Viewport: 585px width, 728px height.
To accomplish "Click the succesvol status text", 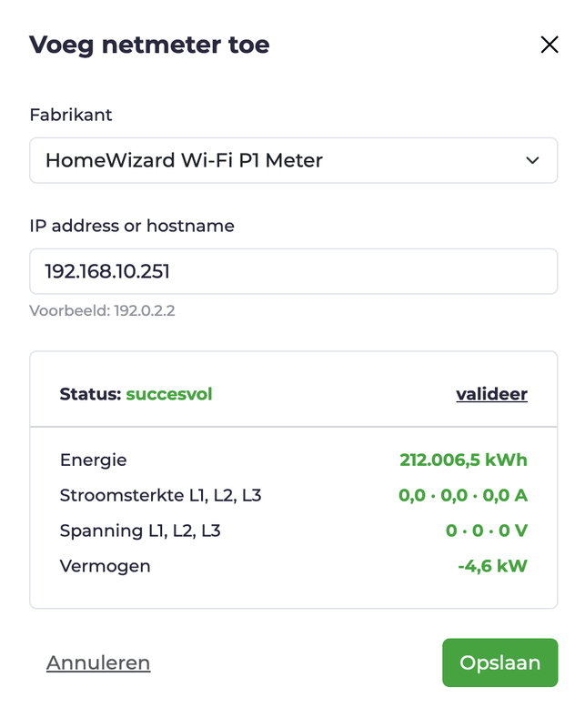I will click(x=169, y=394).
